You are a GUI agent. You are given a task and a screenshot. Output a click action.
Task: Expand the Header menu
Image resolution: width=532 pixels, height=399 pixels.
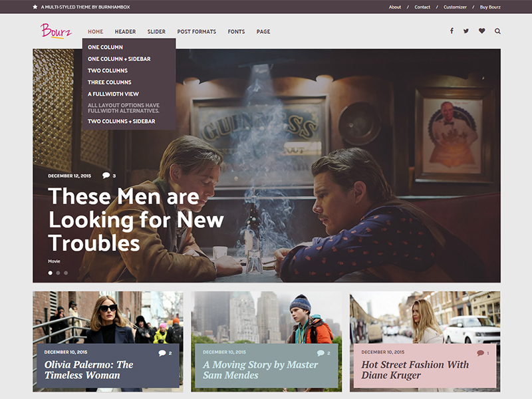coord(125,31)
